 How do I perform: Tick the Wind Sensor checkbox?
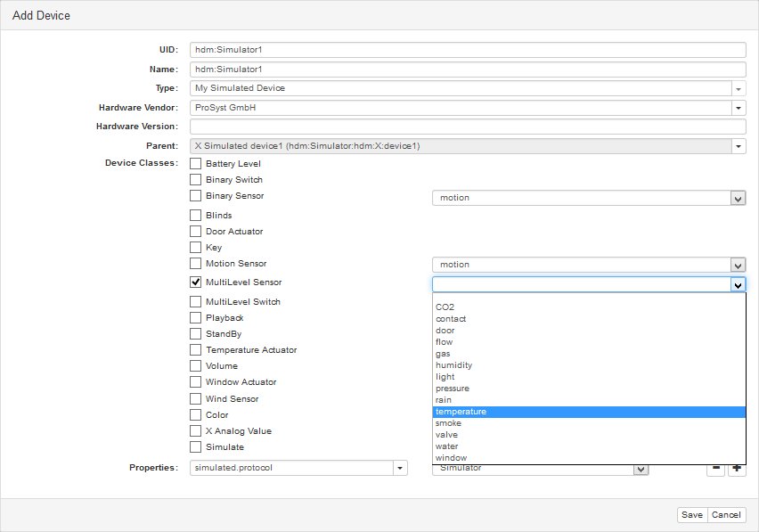tap(196, 399)
